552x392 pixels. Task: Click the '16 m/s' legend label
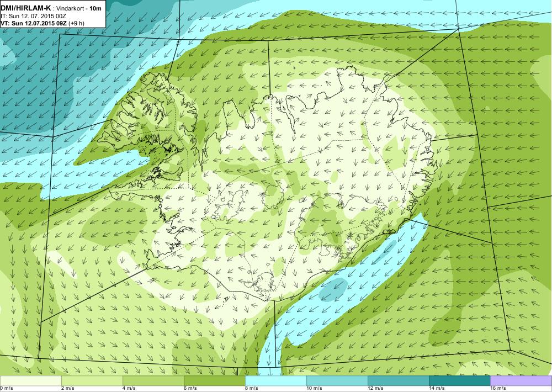pyautogui.click(x=498, y=389)
